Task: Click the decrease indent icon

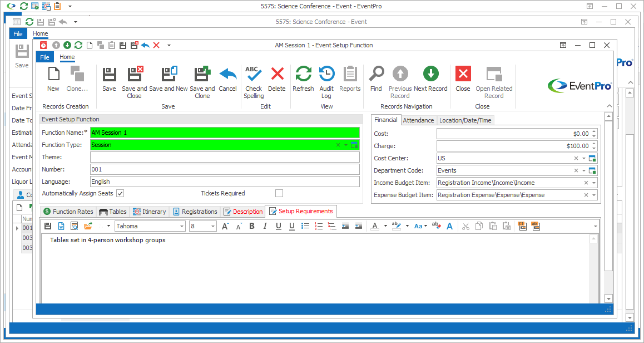Action: (x=345, y=226)
